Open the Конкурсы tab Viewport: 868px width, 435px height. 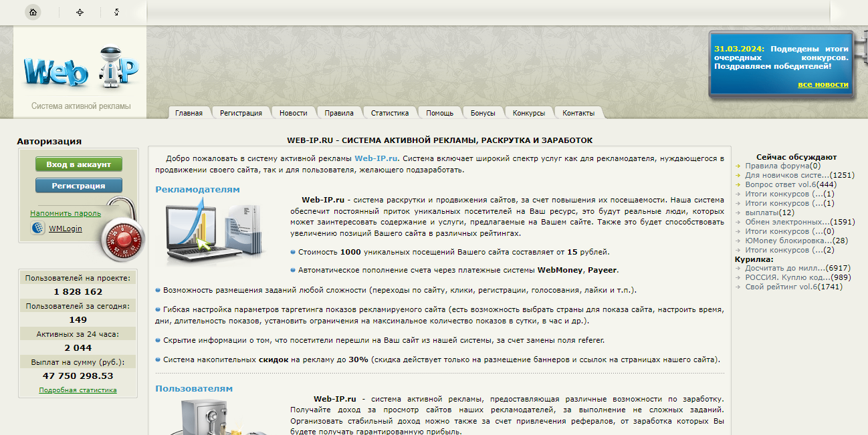[528, 113]
